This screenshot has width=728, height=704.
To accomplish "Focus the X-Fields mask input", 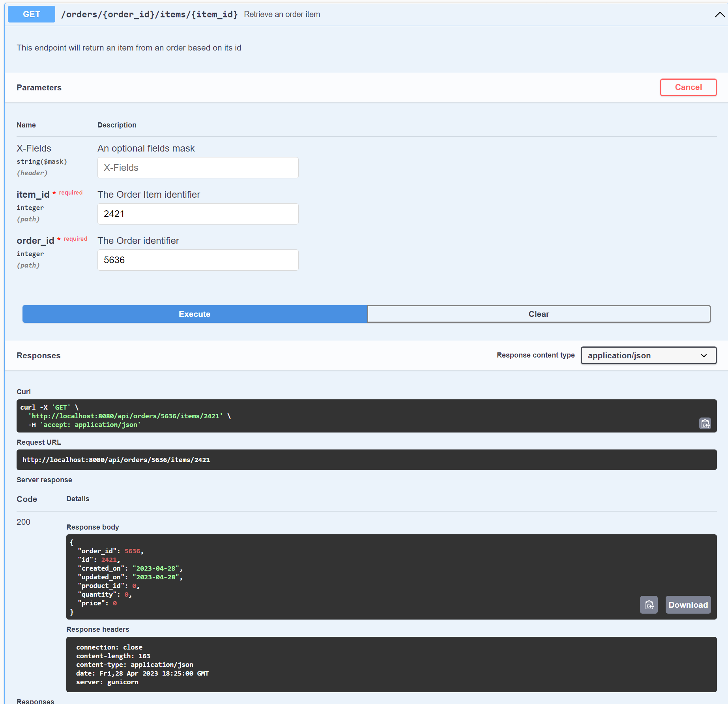I will point(198,168).
